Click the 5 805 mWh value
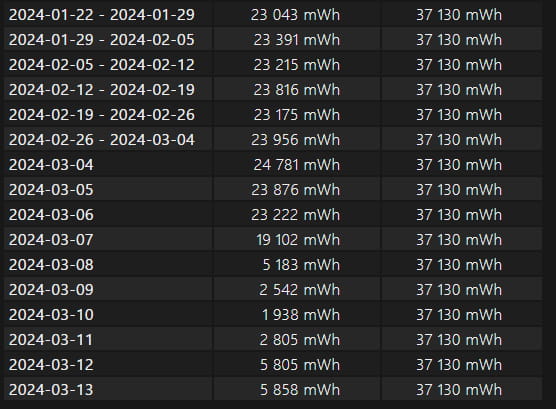556x409 pixels. [x=300, y=365]
